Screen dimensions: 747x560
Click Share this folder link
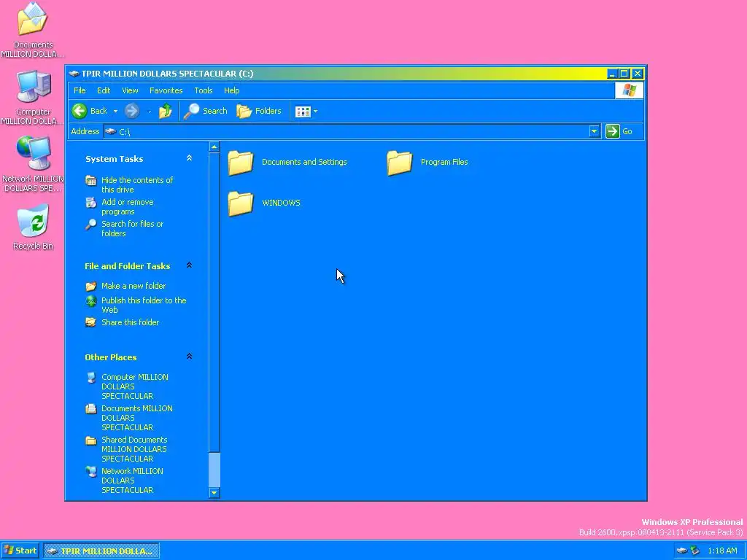click(x=130, y=322)
